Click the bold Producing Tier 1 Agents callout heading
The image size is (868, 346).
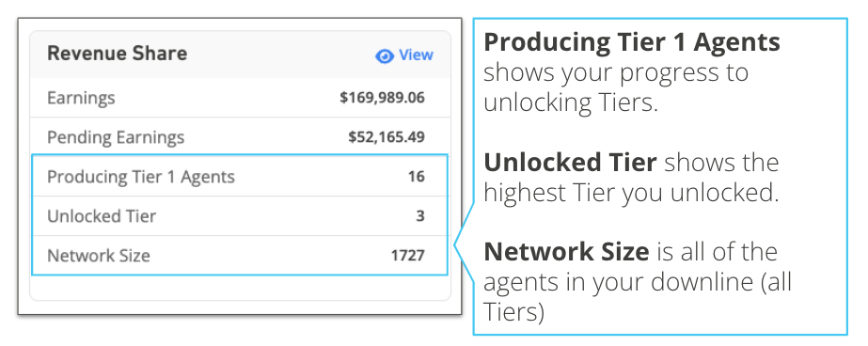pos(632,42)
